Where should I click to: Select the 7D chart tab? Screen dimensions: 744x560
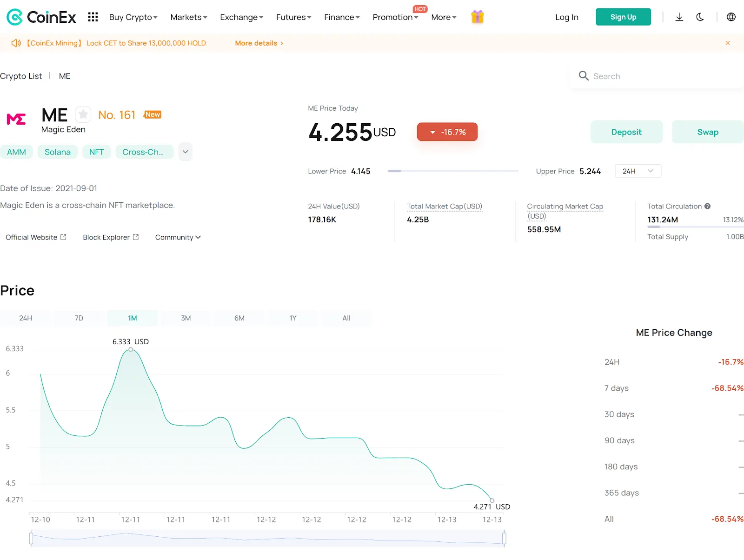click(79, 318)
